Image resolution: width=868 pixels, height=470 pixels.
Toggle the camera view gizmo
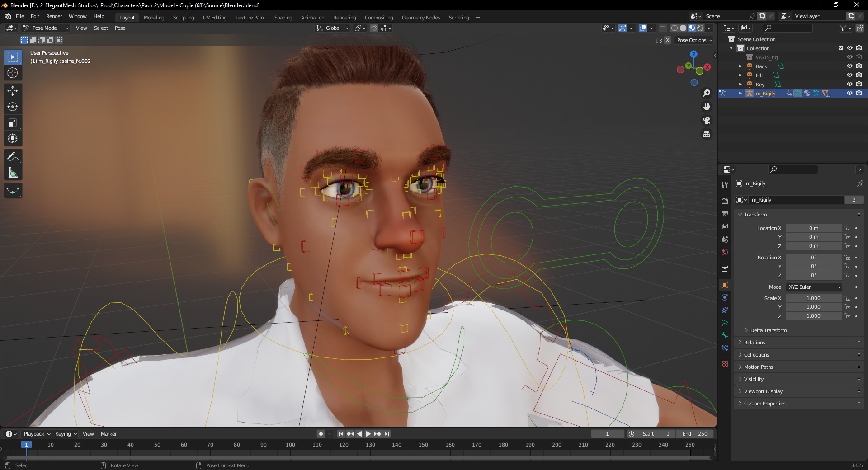point(707,120)
